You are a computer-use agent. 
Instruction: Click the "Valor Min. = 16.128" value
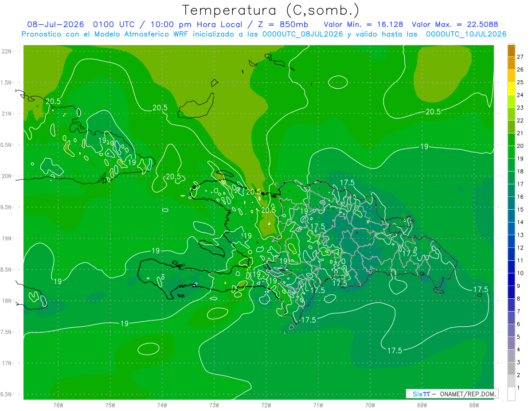[364, 24]
